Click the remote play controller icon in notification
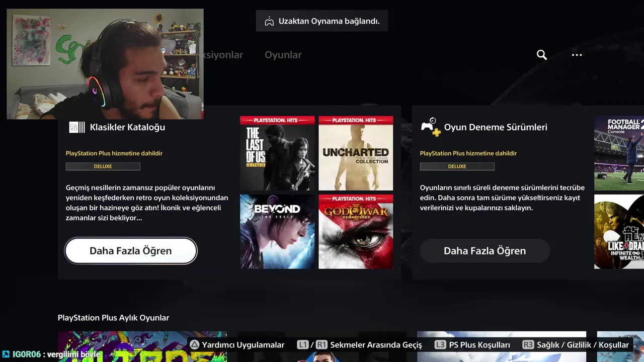This screenshot has height=362, width=644. pyautogui.click(x=269, y=22)
